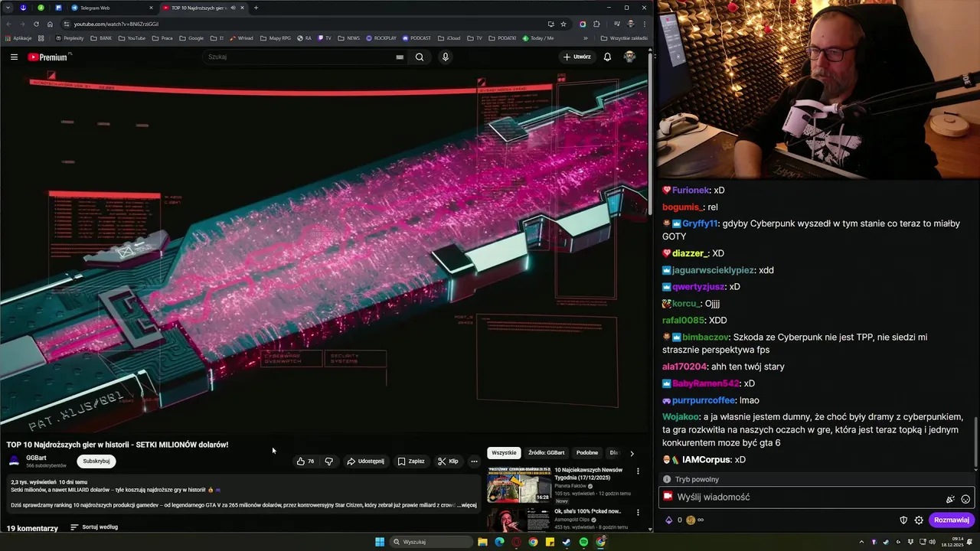This screenshot has height=551, width=980.
Task: Open Chrome extensions puzzle icon
Action: [596, 24]
